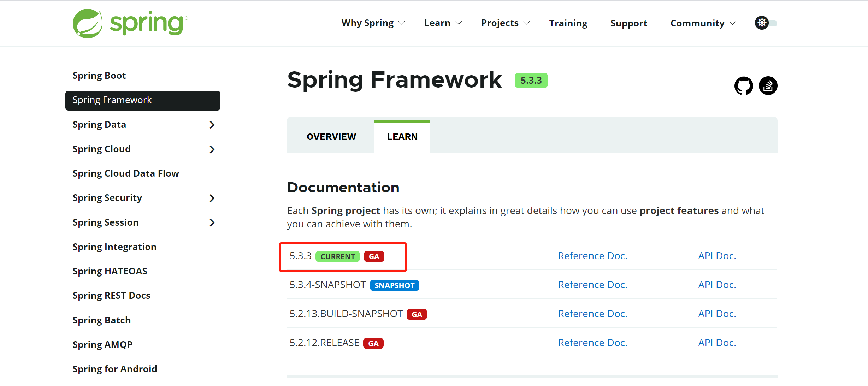Open the Why Spring dropdown menu
Viewport: 868px width, 386px height.
coord(373,23)
